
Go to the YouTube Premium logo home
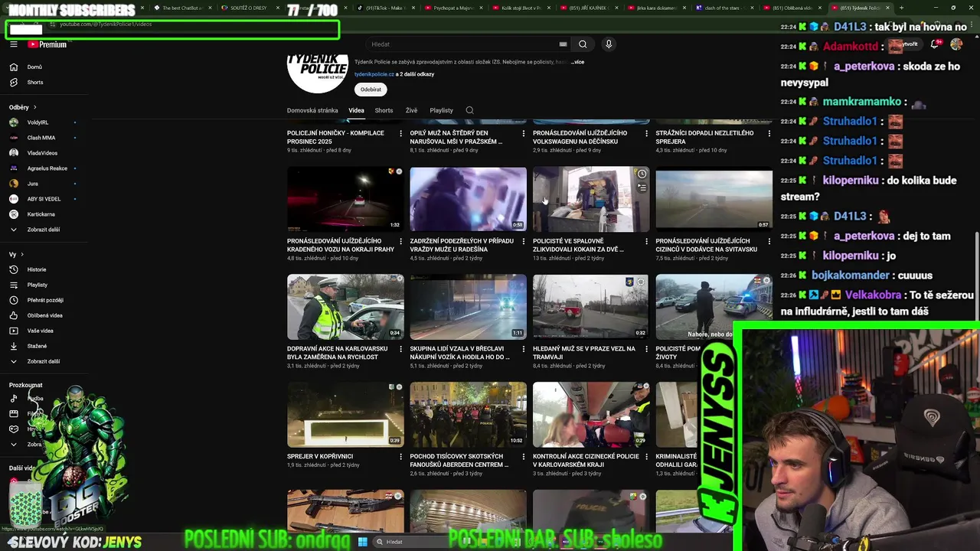(x=47, y=44)
